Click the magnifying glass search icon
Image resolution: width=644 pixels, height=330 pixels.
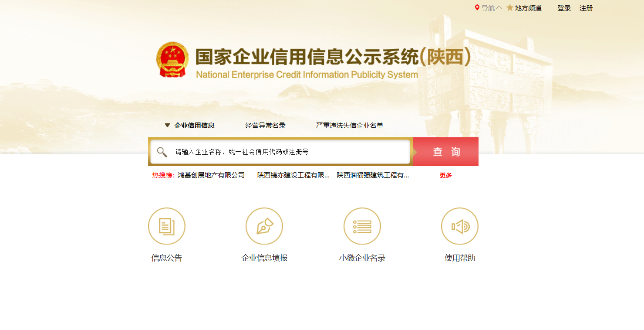coord(162,152)
